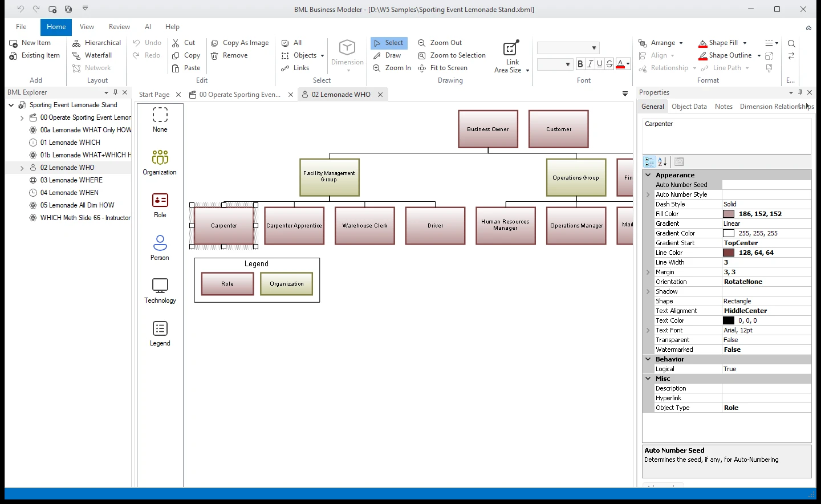The image size is (821, 504).
Task: Collapse the Appearance property section
Action: point(648,175)
